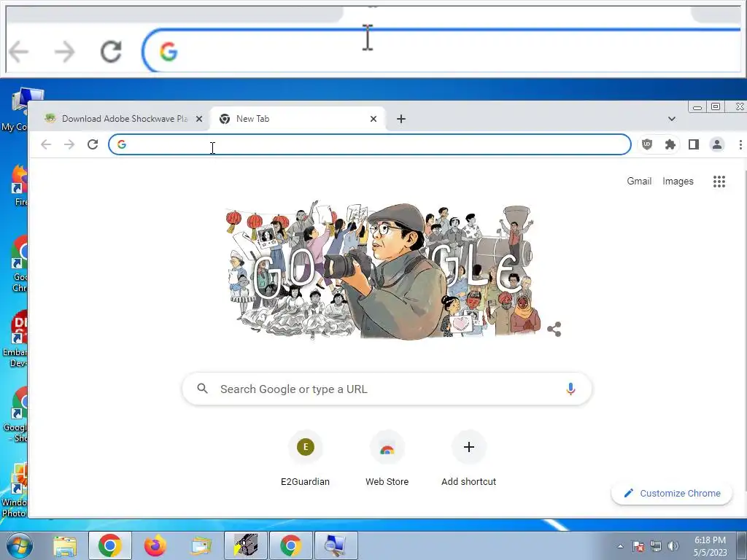This screenshot has width=747, height=560.
Task: Click the back arrow in Chrome toolbar
Action: 46,144
